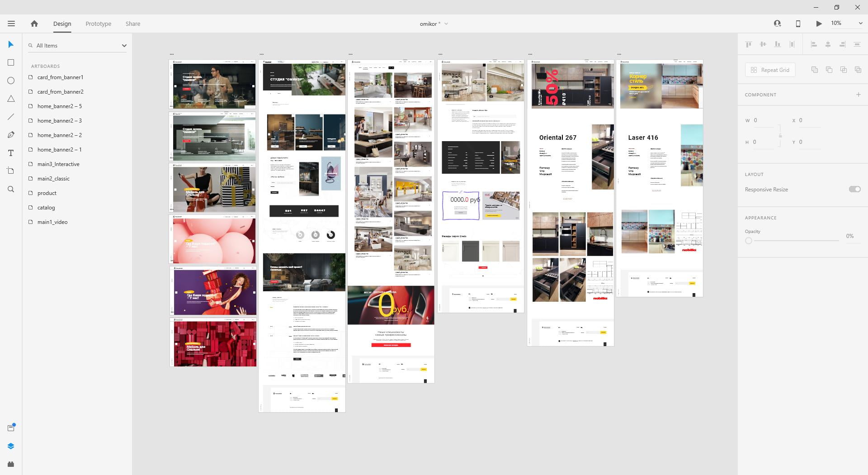Image resolution: width=868 pixels, height=475 pixels.
Task: Toggle Responsive Resize switch
Action: (854, 189)
